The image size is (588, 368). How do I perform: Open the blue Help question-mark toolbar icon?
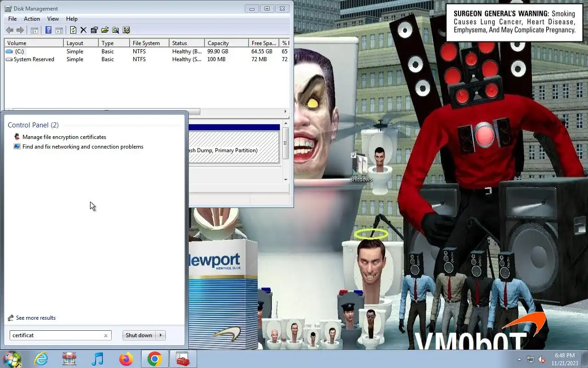48,30
